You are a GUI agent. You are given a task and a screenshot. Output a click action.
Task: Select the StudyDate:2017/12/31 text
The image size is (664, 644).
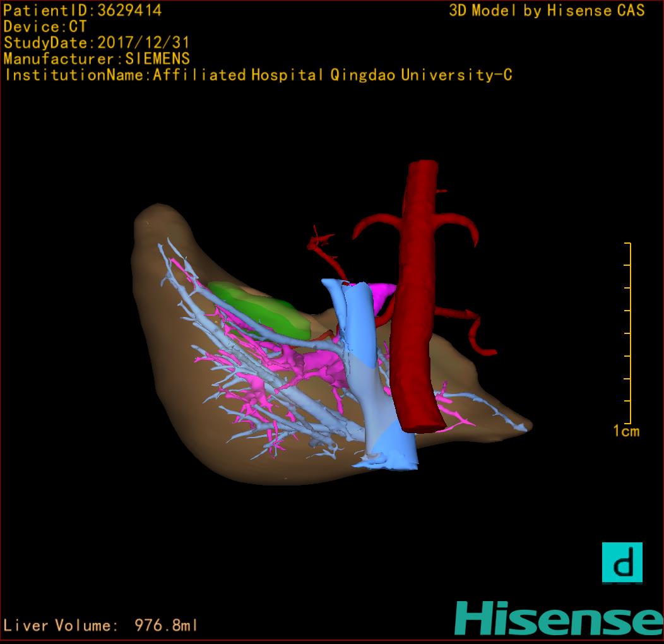(97, 43)
